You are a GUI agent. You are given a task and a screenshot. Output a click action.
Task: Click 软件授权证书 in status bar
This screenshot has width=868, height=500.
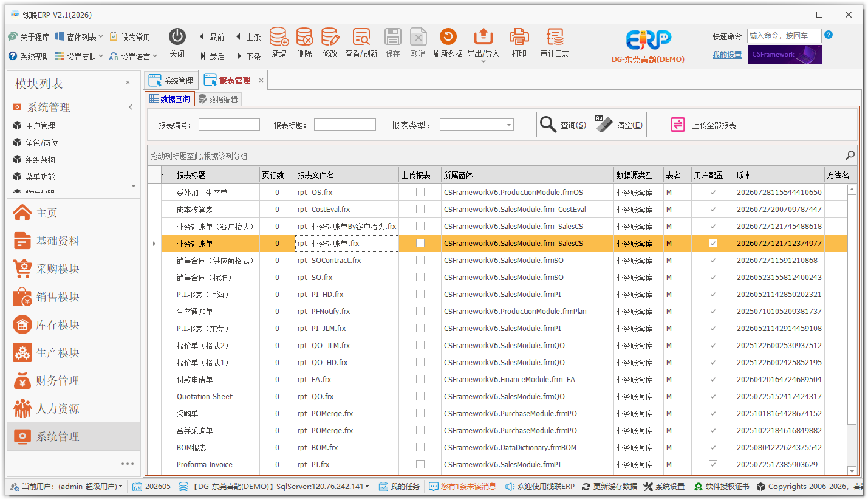722,487
